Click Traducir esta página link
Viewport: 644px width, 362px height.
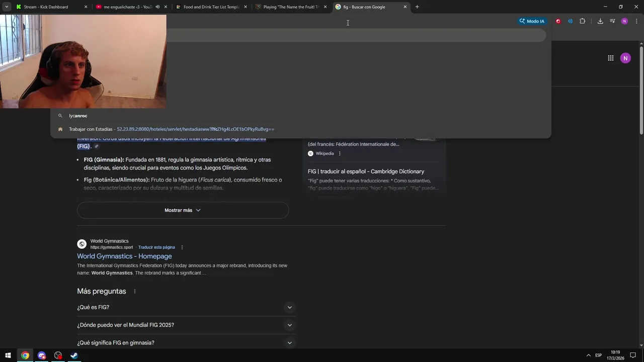pos(156,247)
